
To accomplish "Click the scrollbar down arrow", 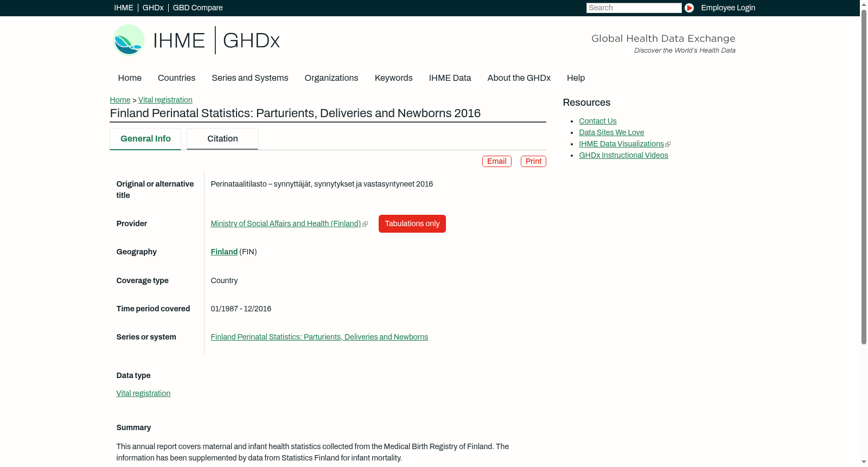I will coord(864,463).
